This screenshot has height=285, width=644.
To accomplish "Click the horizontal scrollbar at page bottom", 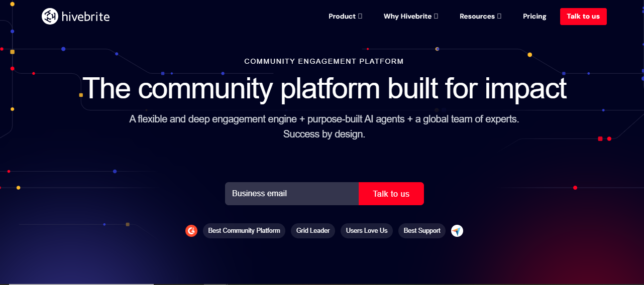I will click(x=80, y=283).
